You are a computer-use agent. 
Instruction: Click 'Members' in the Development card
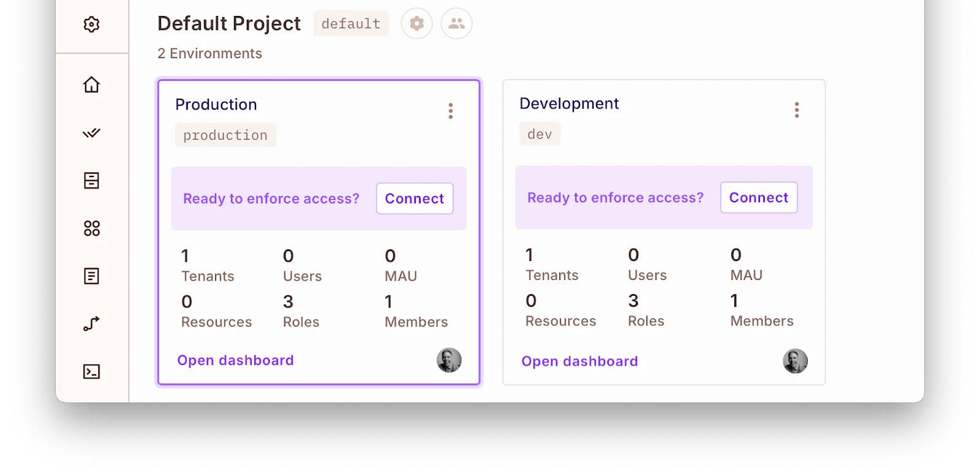[761, 321]
